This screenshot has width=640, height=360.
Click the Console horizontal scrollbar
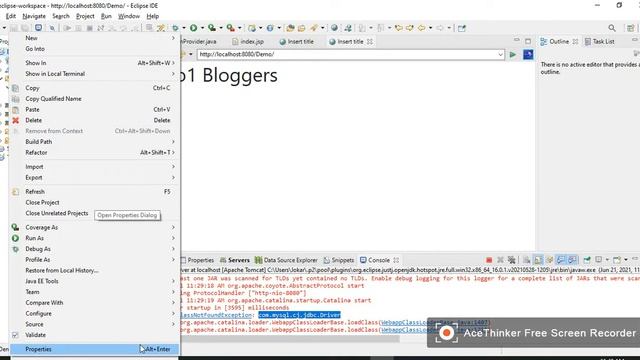point(289,338)
